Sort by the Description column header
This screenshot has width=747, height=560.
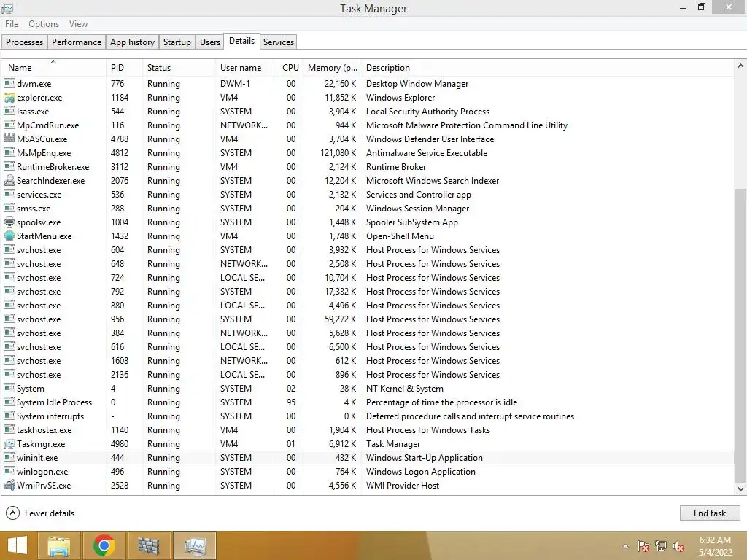point(548,68)
